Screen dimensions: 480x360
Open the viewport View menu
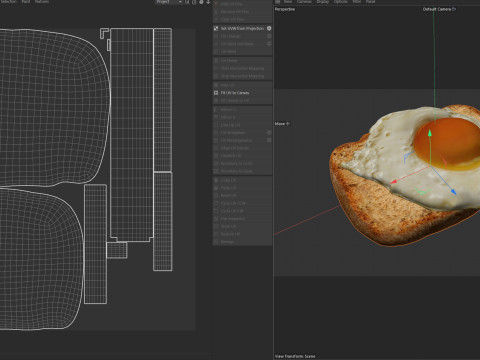coord(288,2)
